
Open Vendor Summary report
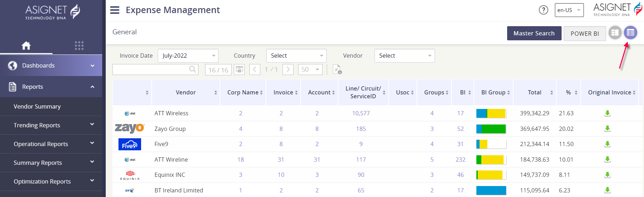coord(37,106)
